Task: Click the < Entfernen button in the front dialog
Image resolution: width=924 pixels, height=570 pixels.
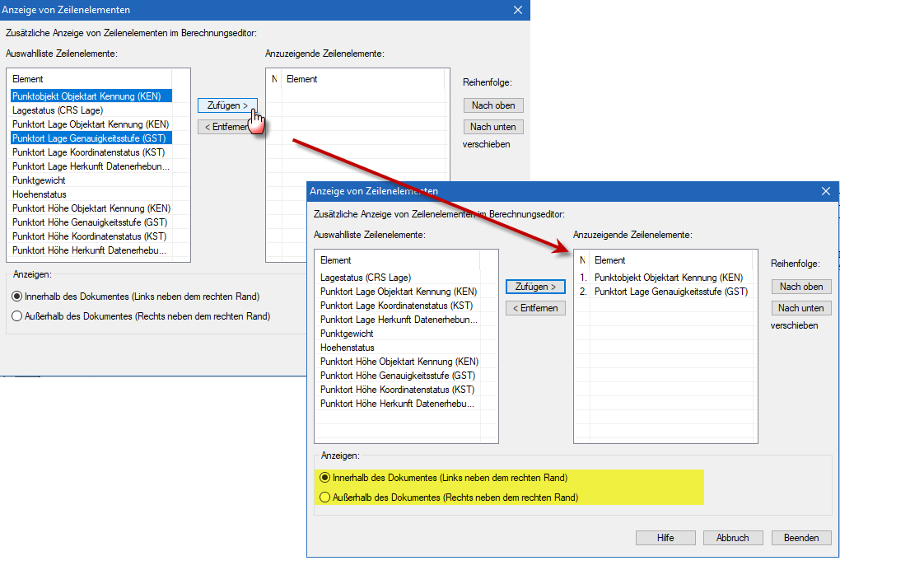Action: click(535, 308)
